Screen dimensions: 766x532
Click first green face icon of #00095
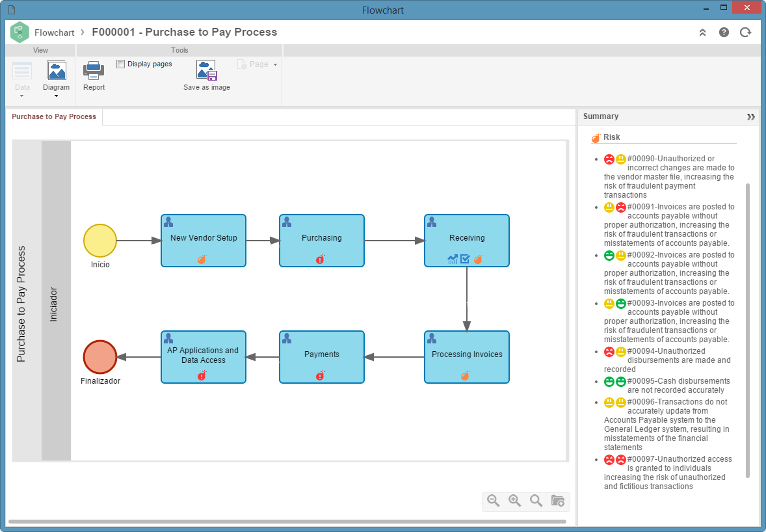[x=609, y=382]
